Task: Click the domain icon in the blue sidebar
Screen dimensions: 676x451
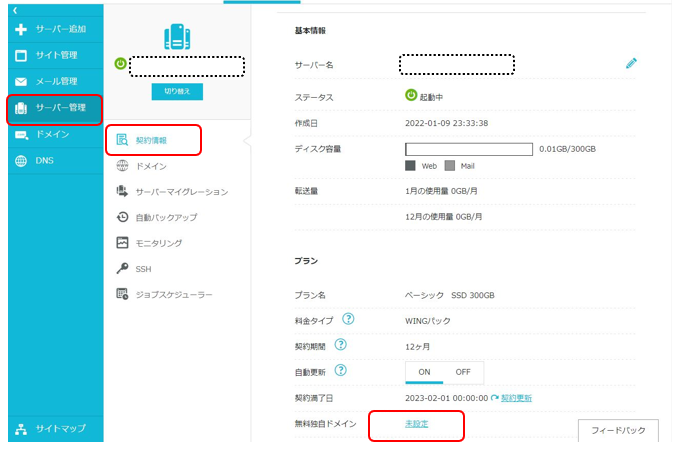Action: point(21,135)
